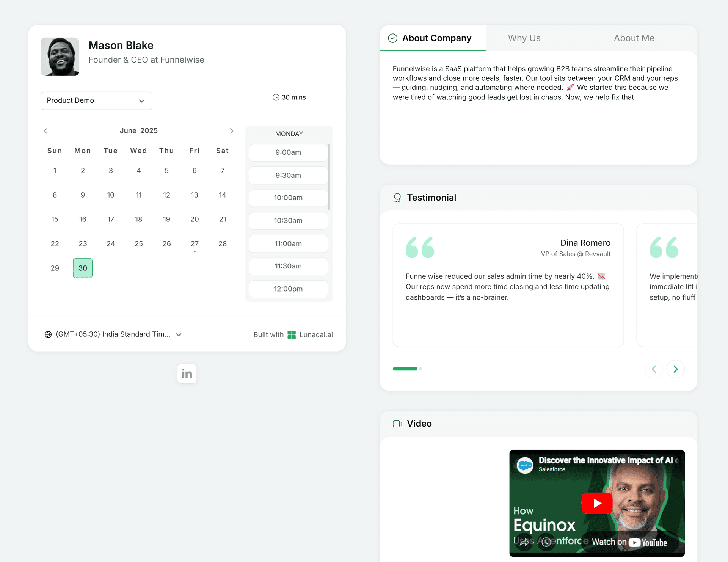
Task: Click VP of Sales @ Revvault text
Action: [x=576, y=254]
